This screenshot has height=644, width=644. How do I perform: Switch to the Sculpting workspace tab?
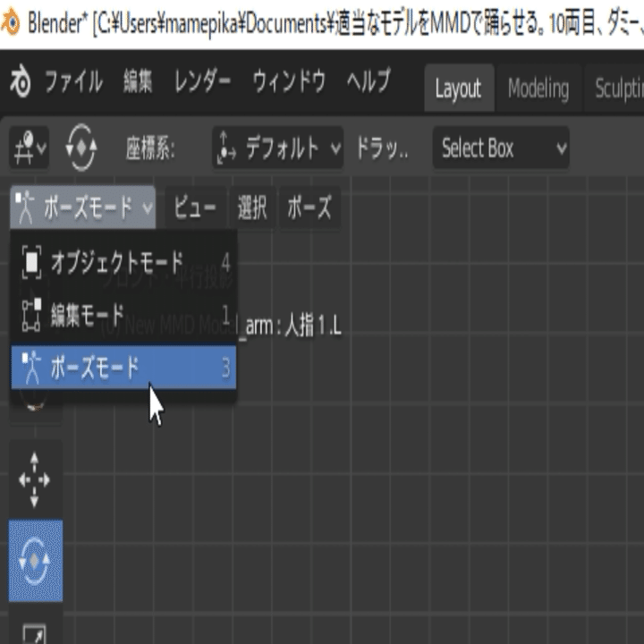tap(616, 88)
